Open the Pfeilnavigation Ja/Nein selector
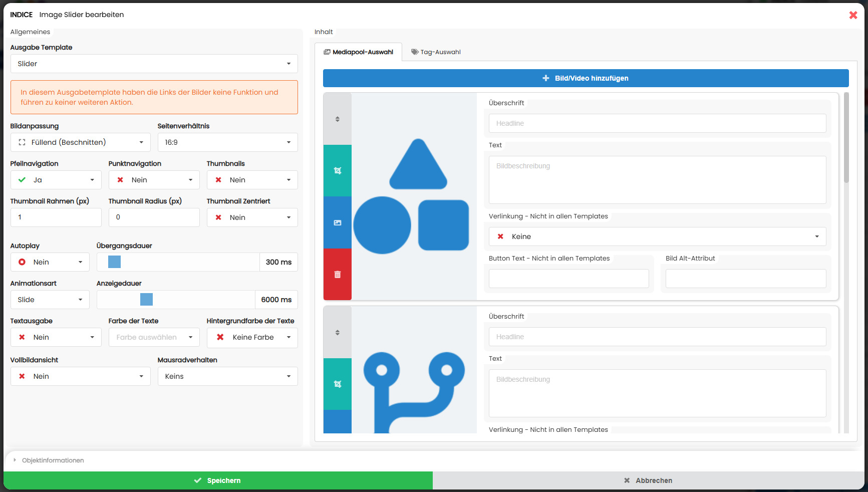Image resolution: width=868 pixels, height=492 pixels. (x=56, y=180)
